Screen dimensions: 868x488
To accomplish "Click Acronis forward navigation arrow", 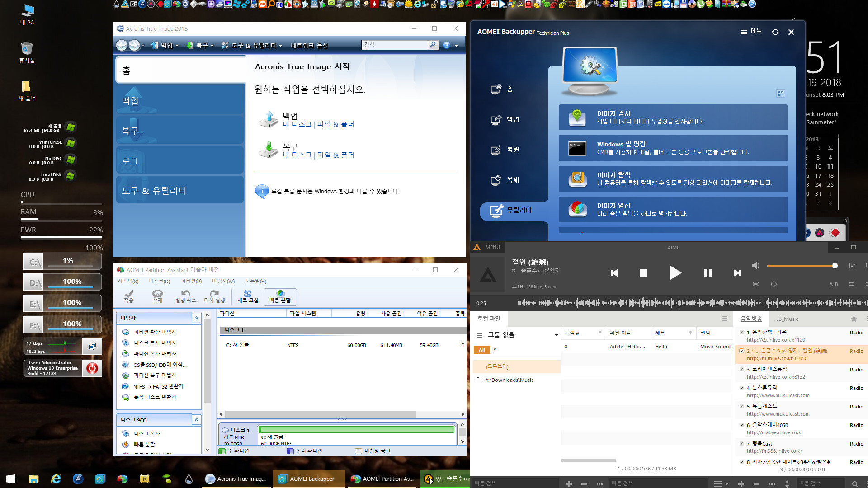I will [134, 45].
